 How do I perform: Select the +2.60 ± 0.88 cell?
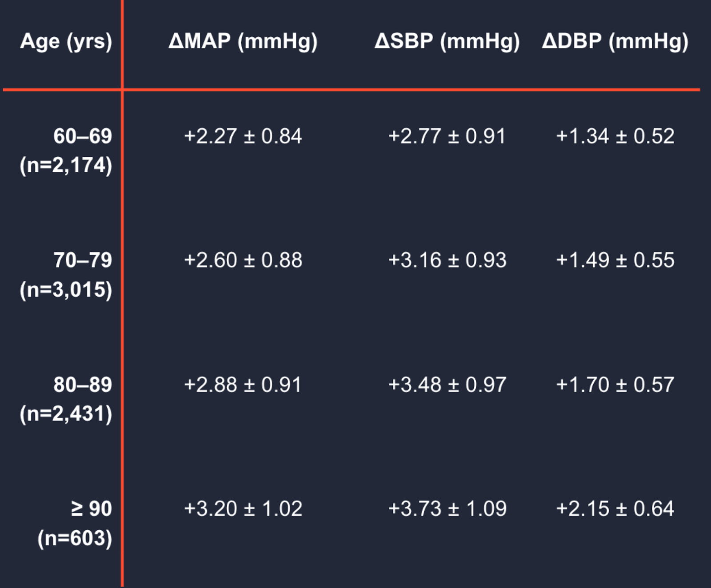click(x=243, y=260)
